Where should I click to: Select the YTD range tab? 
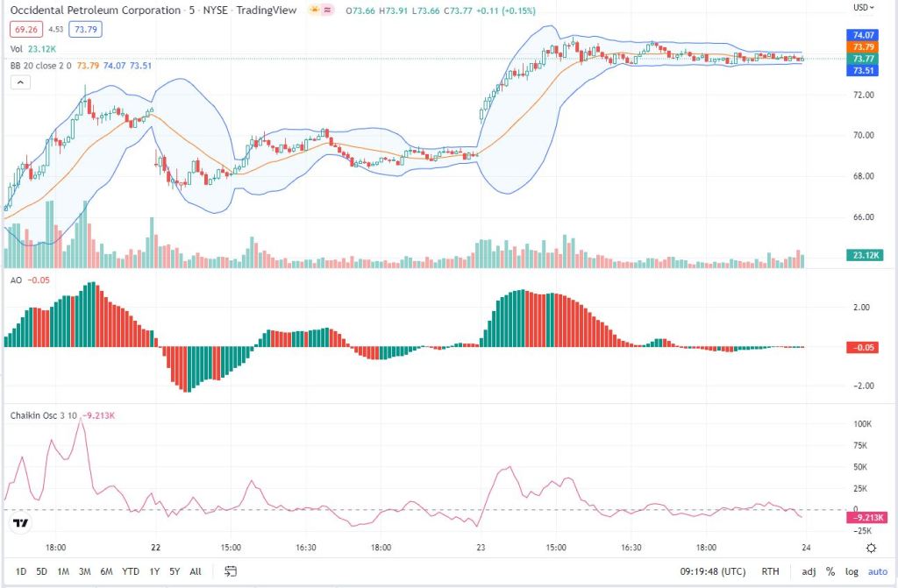(x=130, y=570)
